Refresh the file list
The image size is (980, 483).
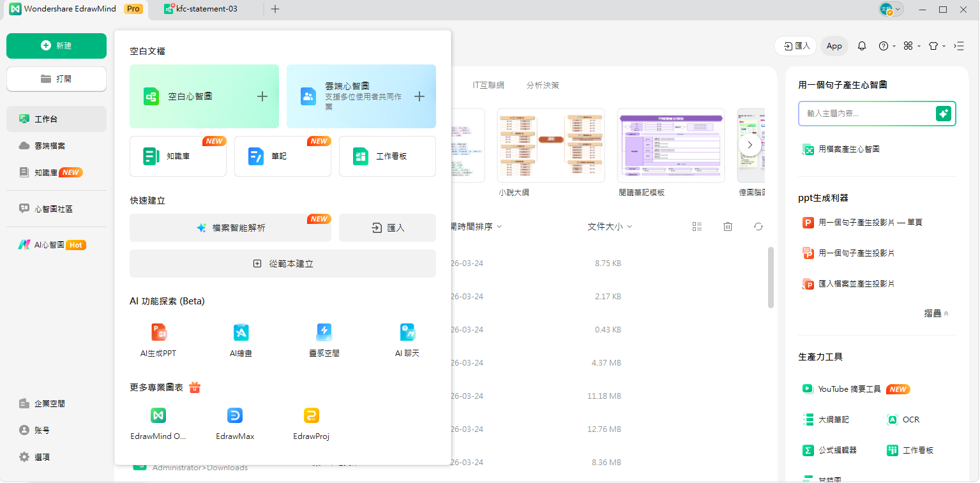click(x=758, y=226)
